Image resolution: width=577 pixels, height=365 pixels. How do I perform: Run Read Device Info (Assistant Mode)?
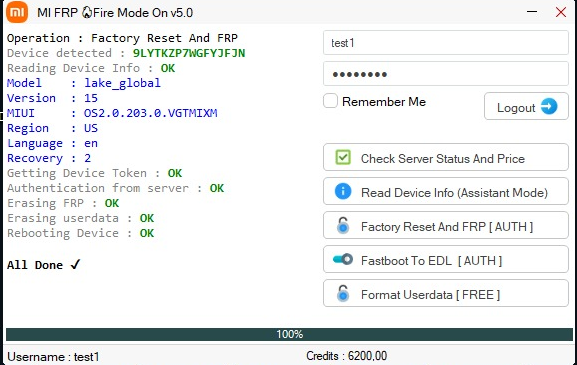point(446,191)
